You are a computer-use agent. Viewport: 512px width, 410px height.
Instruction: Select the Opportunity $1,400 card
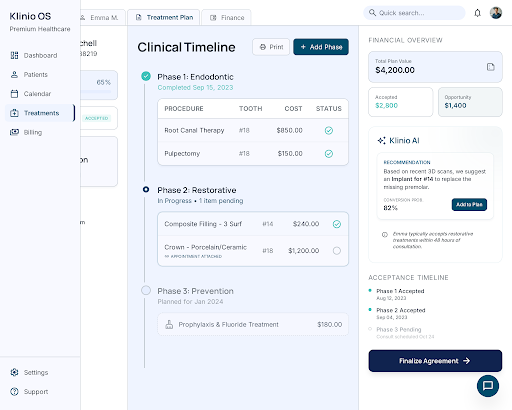(470, 102)
